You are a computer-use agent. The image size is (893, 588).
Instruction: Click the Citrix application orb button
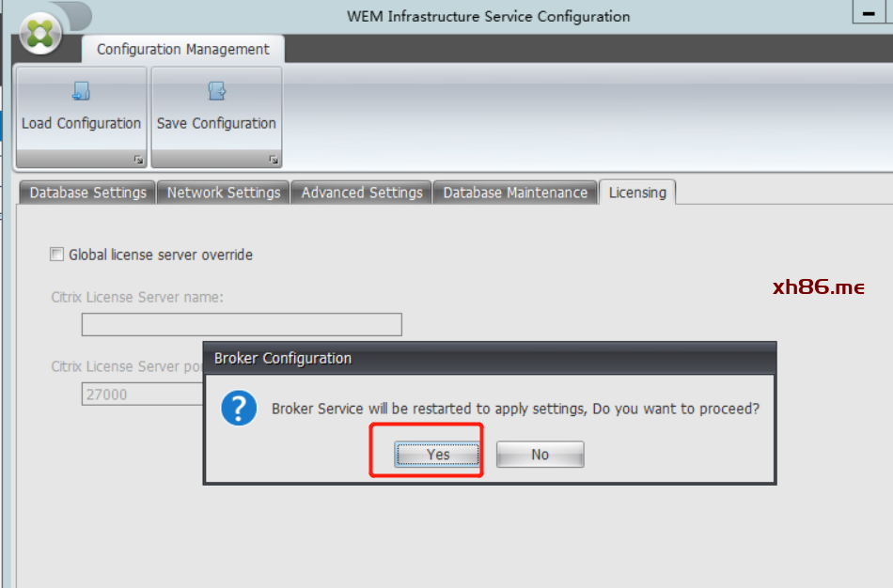coord(39,33)
